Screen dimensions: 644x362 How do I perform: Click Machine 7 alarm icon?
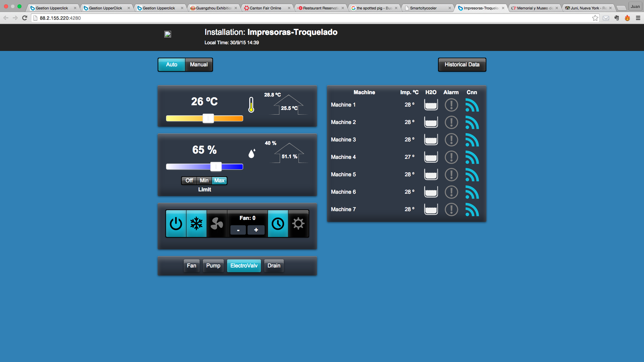451,209
